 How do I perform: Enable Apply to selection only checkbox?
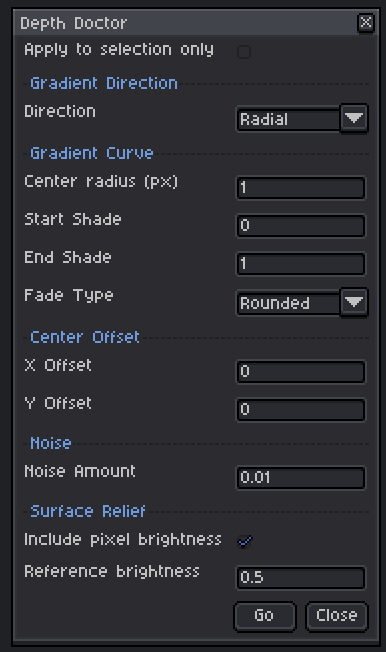coord(244,52)
